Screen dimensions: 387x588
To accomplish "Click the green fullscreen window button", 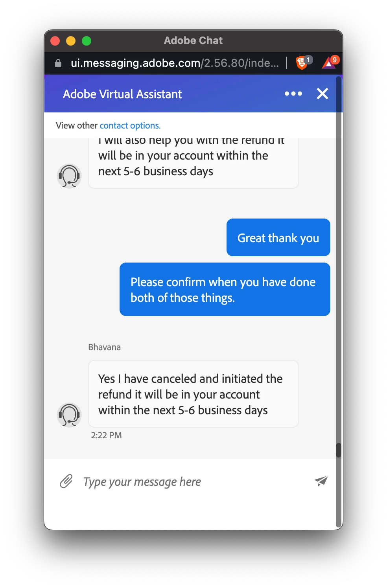I will [x=87, y=41].
